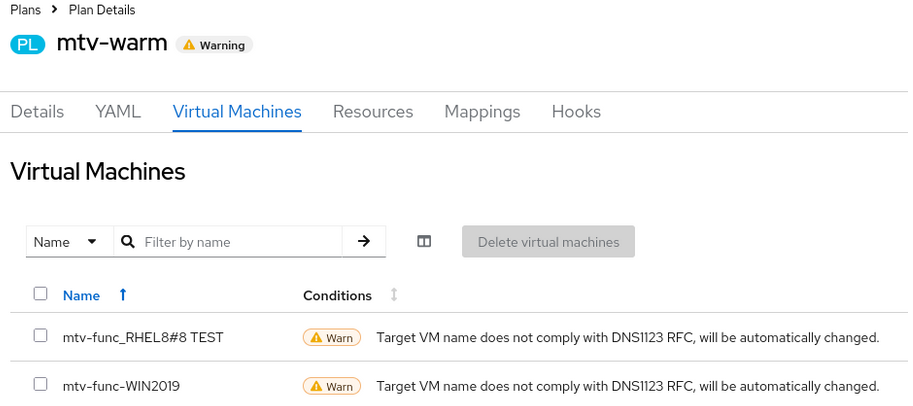
Task: Click the Virtual Machines section heading
Action: 98,171
